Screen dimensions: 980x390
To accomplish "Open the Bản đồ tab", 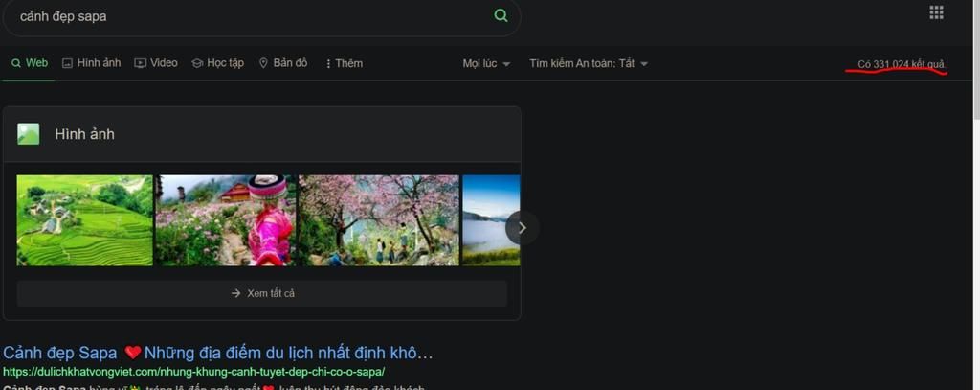I will 283,63.
